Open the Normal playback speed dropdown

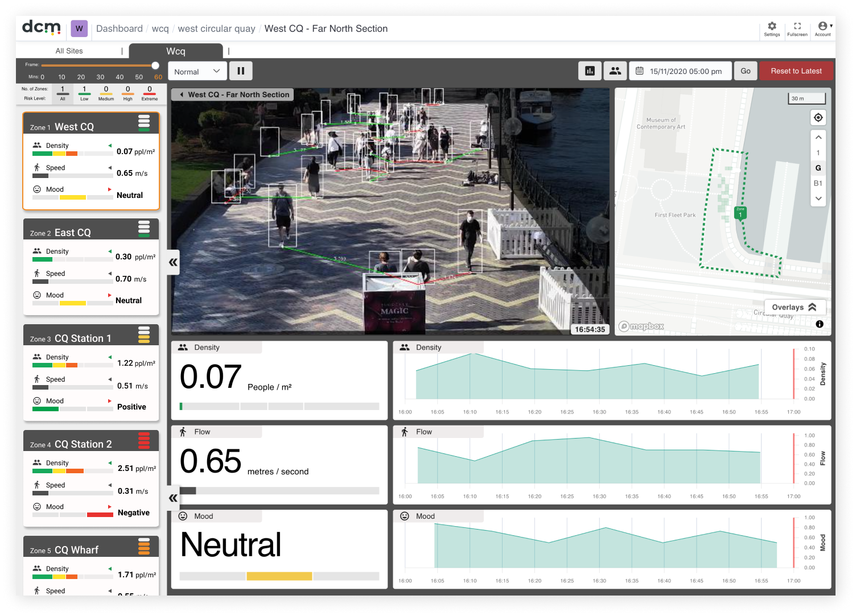[197, 71]
